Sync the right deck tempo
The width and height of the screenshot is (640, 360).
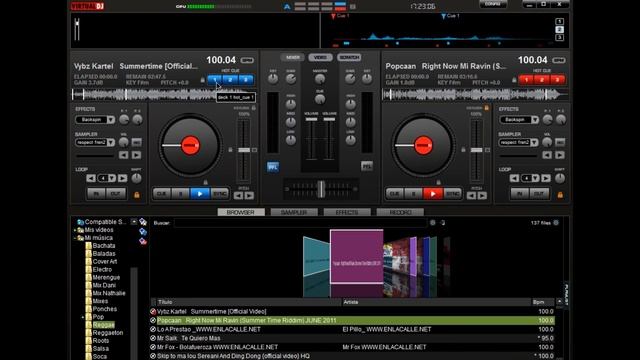pos(452,193)
